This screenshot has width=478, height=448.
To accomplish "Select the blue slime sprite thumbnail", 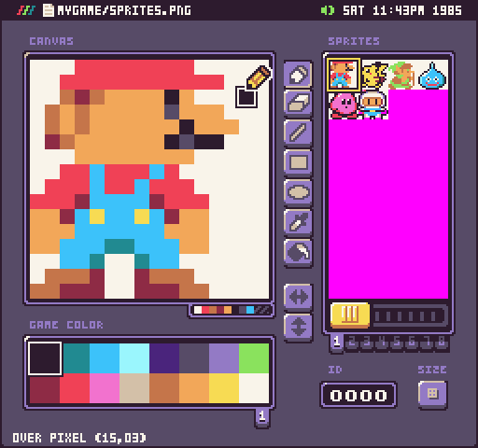I will (x=432, y=75).
